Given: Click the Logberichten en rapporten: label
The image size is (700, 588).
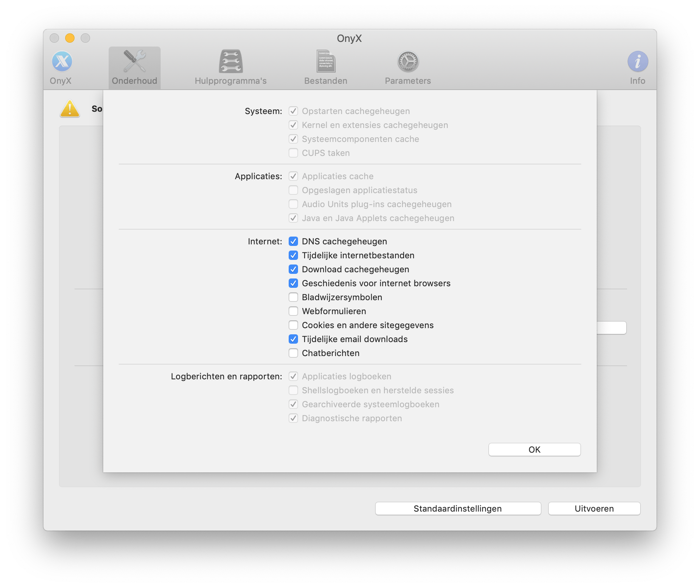Looking at the screenshot, I should pyautogui.click(x=227, y=376).
